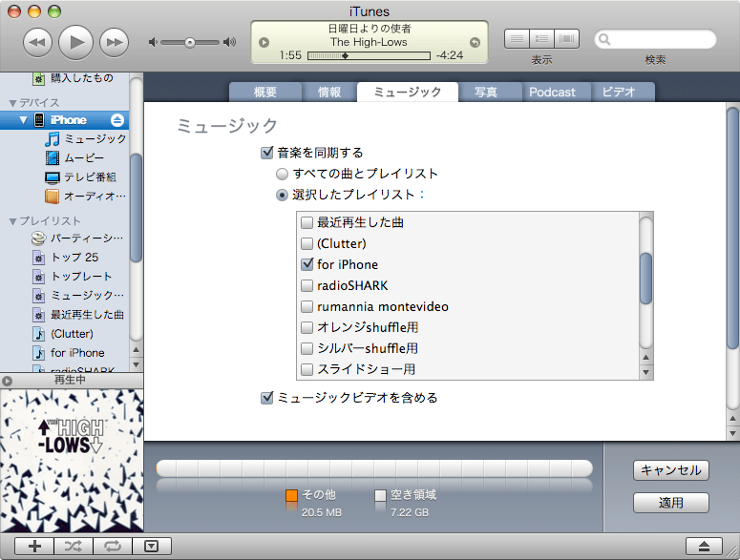Select テレビ番組 under iPhone

click(81, 177)
